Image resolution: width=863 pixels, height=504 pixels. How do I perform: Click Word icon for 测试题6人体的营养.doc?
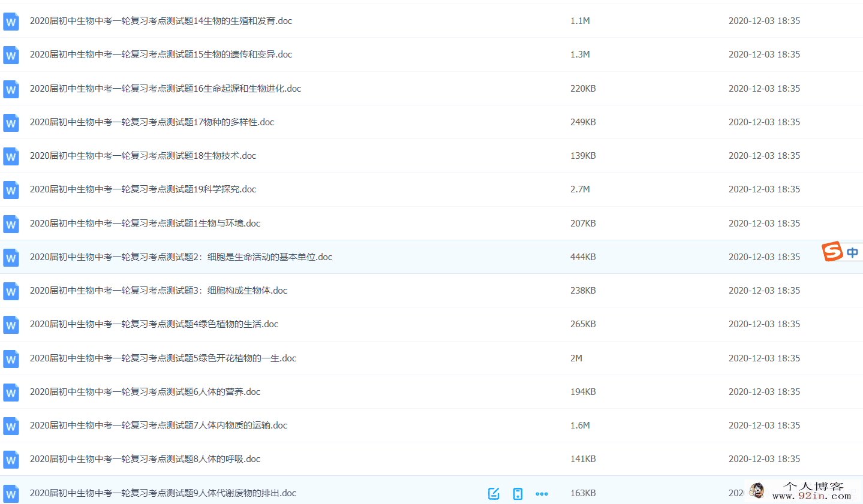[x=11, y=393]
